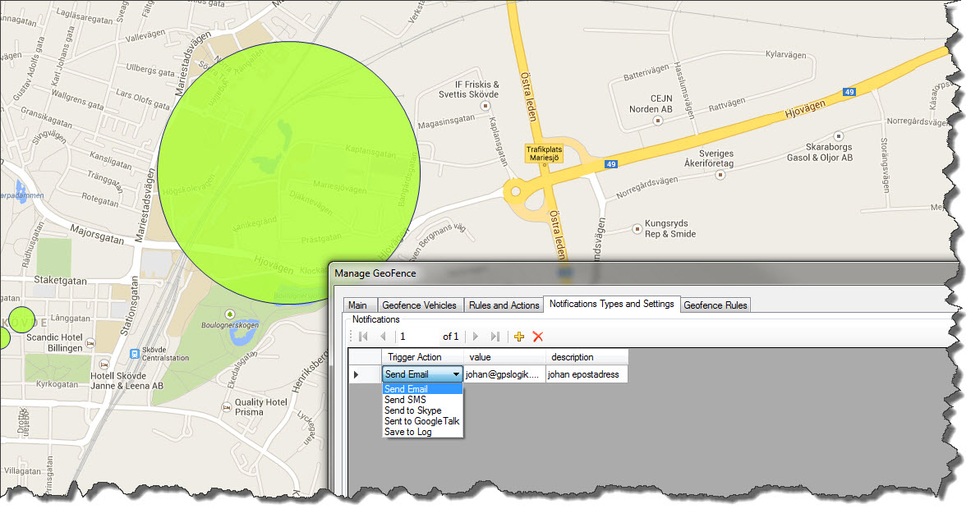The height and width of the screenshot is (518, 980).
Task: Click the Skaraborgs Gasol & Oljor marker
Action: (x=839, y=136)
